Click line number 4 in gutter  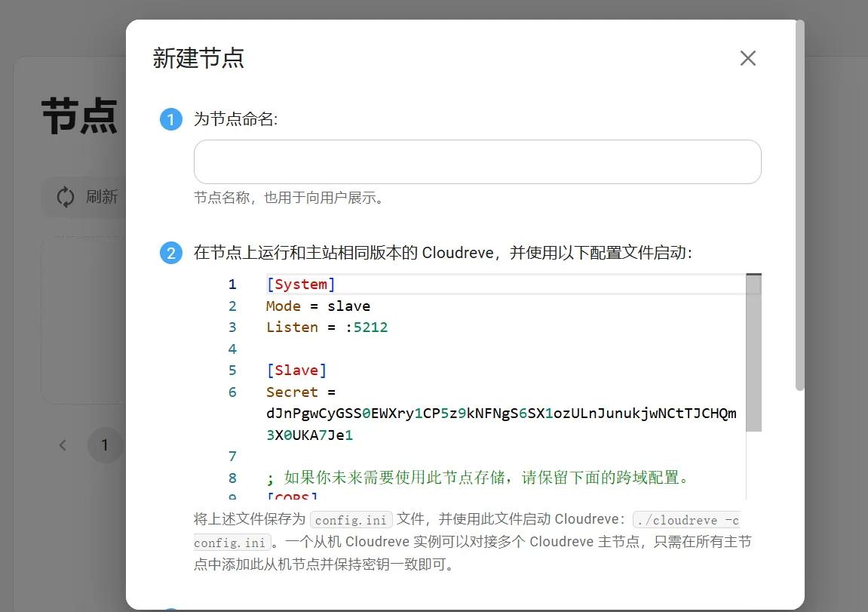[232, 349]
